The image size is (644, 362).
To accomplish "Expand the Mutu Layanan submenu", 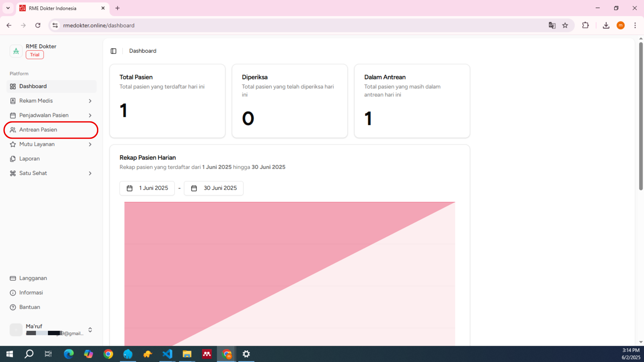I will tap(90, 144).
